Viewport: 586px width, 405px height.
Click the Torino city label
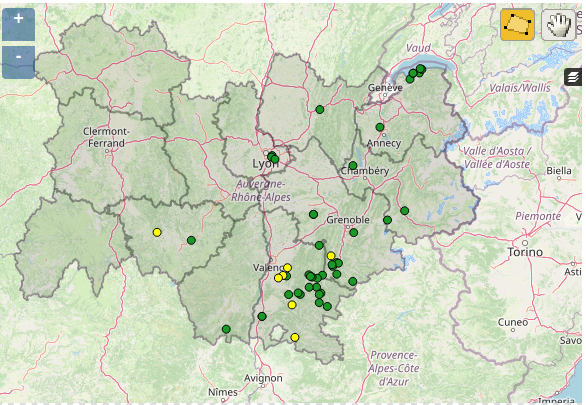pos(525,252)
